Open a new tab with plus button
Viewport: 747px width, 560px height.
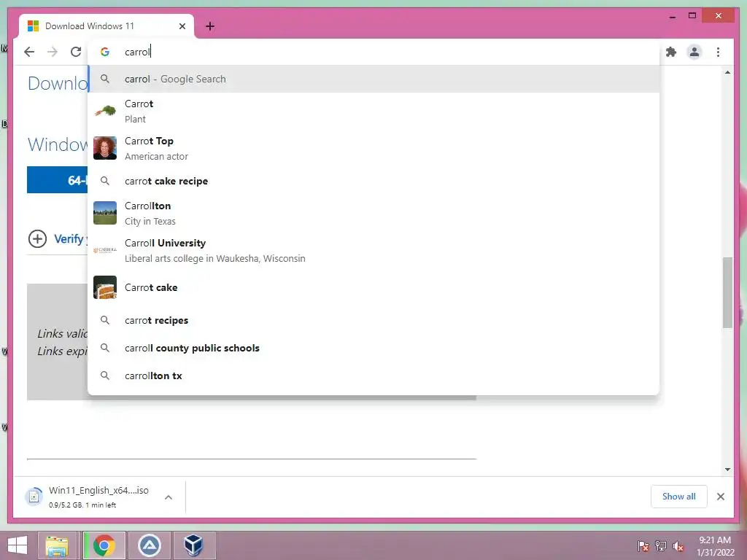click(210, 26)
